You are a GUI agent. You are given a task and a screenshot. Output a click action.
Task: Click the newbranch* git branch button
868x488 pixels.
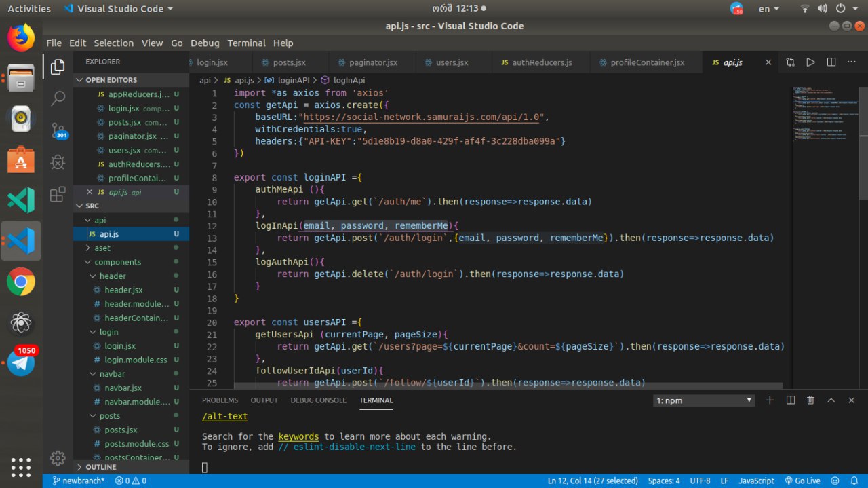tap(78, 481)
